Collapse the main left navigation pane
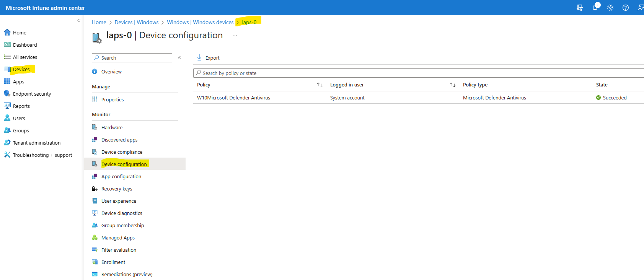The height and width of the screenshot is (280, 644). (79, 21)
